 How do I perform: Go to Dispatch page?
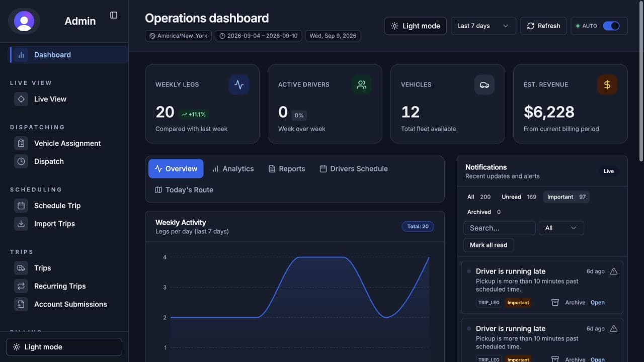[x=49, y=161]
